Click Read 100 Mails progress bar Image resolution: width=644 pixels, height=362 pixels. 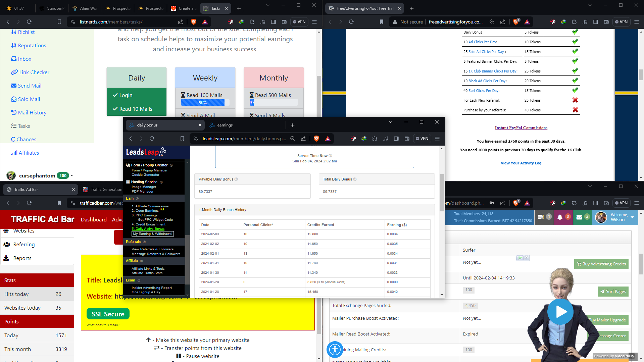[x=205, y=103]
